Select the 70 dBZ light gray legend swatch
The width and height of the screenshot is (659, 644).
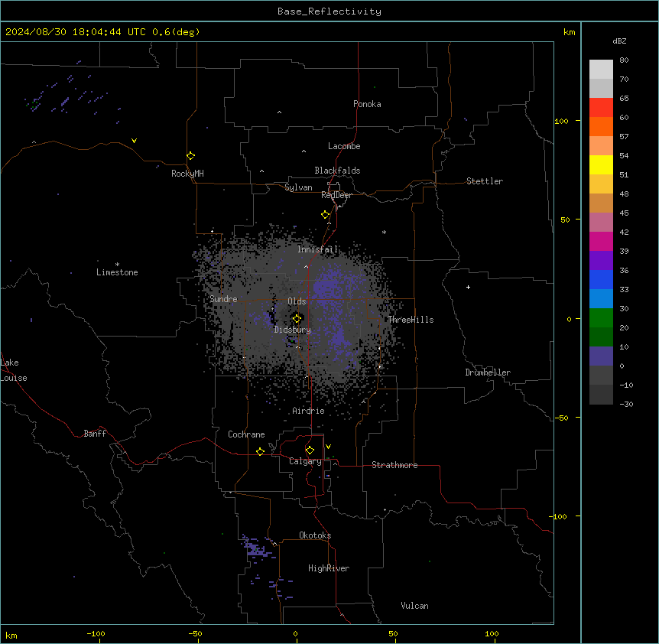[x=601, y=70]
